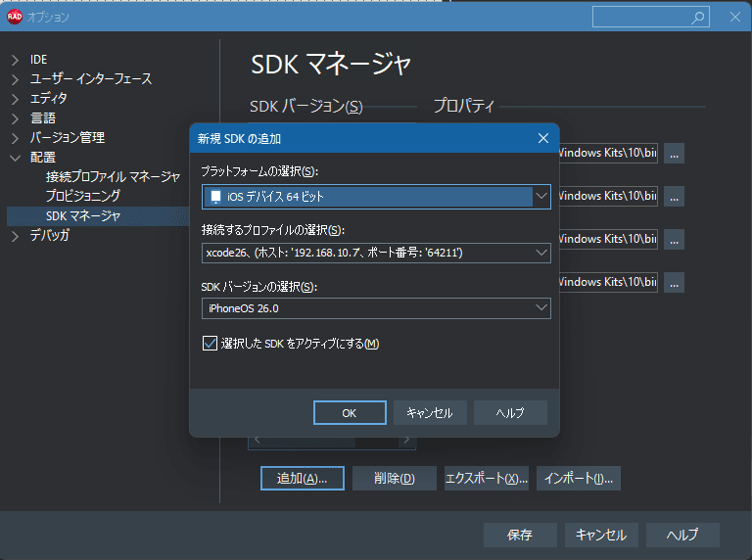Click the first Windows Kits browse ellipsis button
Screen dimensions: 752x560
click(x=674, y=154)
